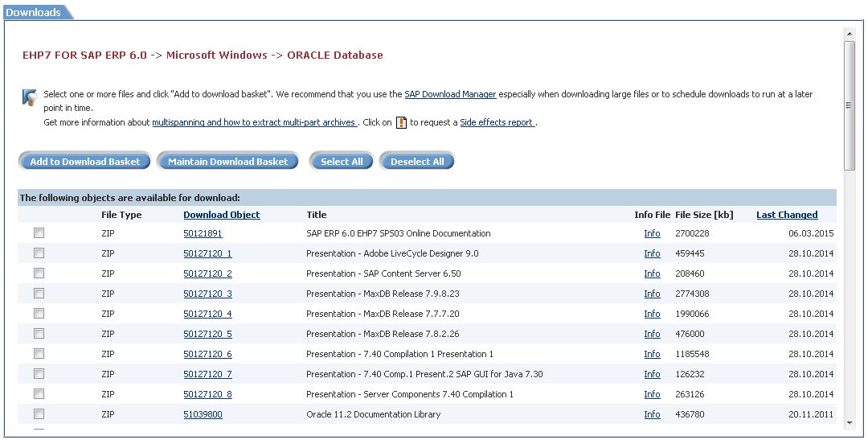Open download object 50127120_2
Screen dimensions: 868x440
(207, 273)
